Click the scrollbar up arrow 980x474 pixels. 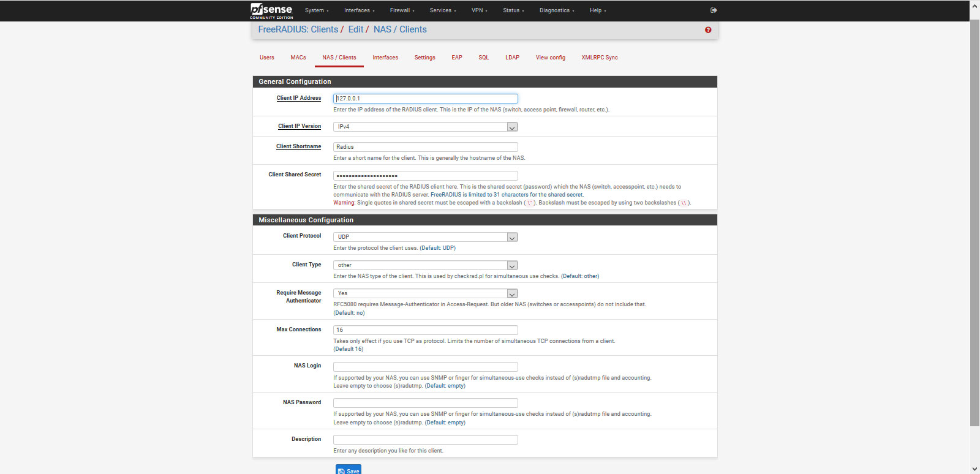[975, 5]
